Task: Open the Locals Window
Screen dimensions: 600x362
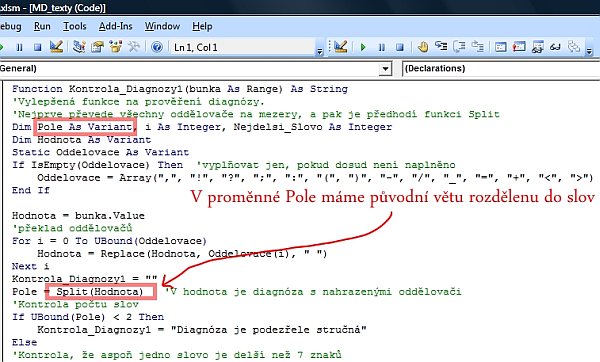Action: 501,47
